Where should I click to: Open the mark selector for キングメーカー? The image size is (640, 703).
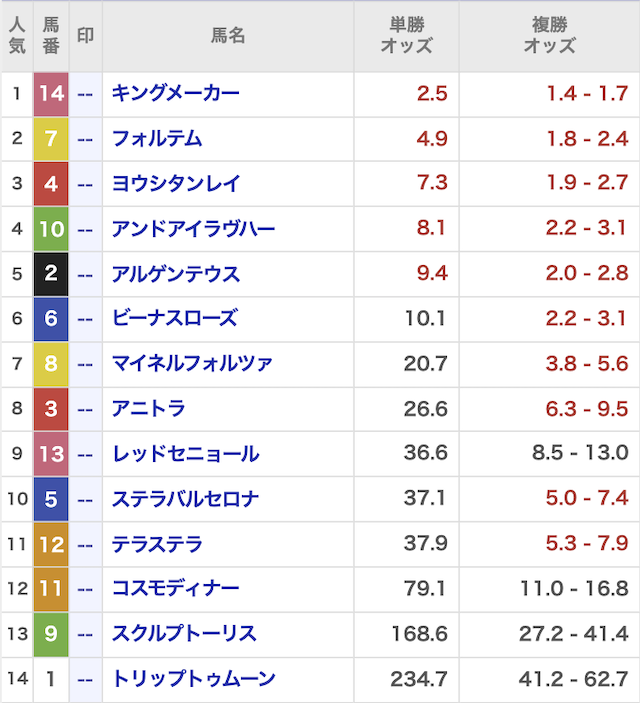point(85,94)
